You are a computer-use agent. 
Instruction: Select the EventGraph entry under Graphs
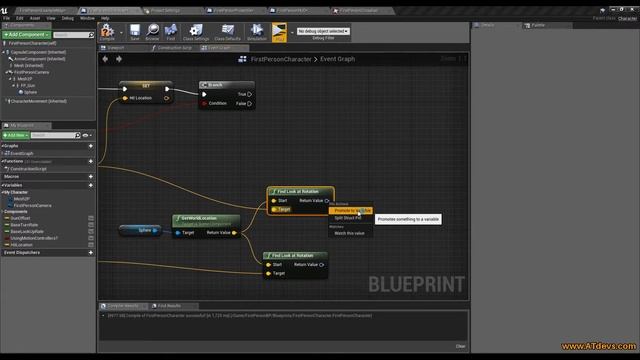21,153
